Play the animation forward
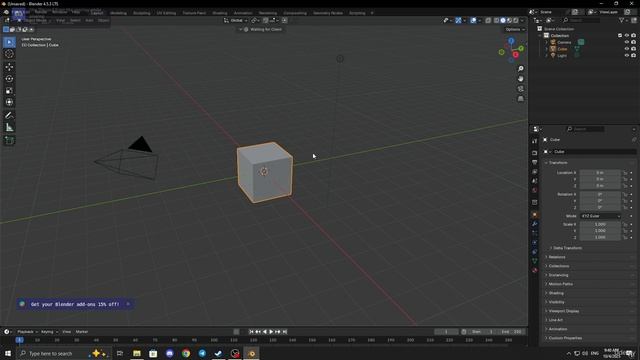640x360 pixels. 271,332
